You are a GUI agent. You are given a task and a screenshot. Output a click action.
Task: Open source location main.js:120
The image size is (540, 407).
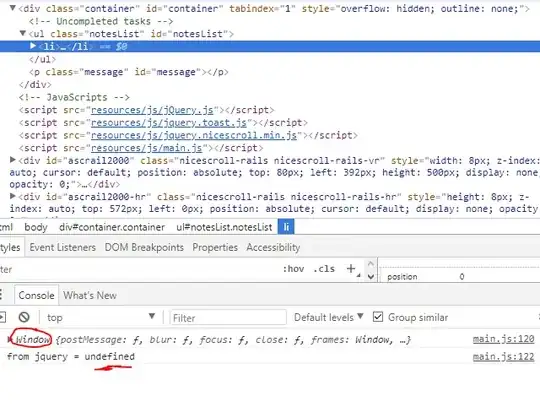point(503,339)
